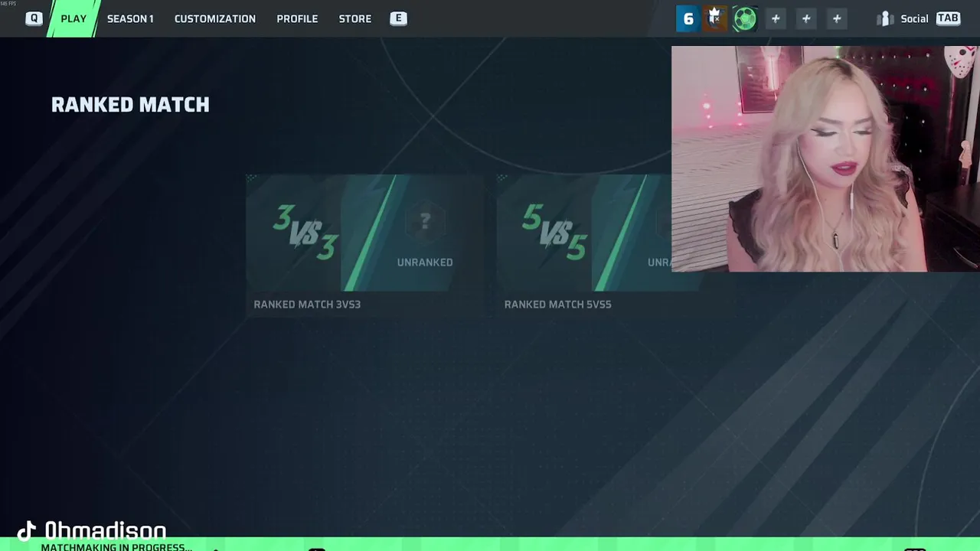Click the Q previous-tab key icon
Screen dimensions: 980x551
click(x=34, y=18)
